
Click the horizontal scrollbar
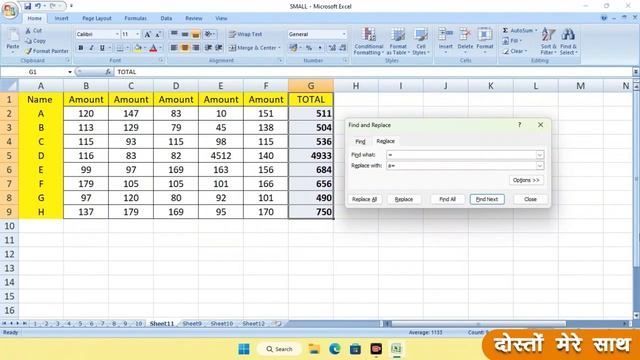click(x=478, y=324)
